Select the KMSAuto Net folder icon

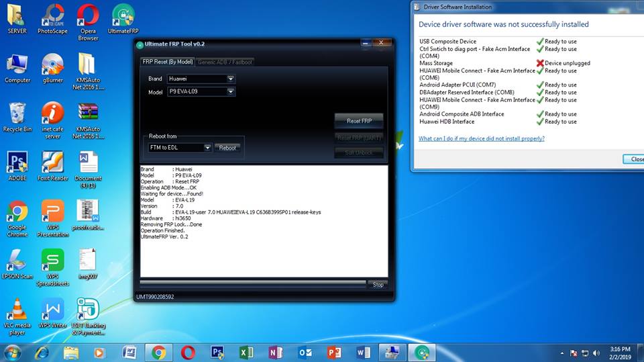(88, 72)
